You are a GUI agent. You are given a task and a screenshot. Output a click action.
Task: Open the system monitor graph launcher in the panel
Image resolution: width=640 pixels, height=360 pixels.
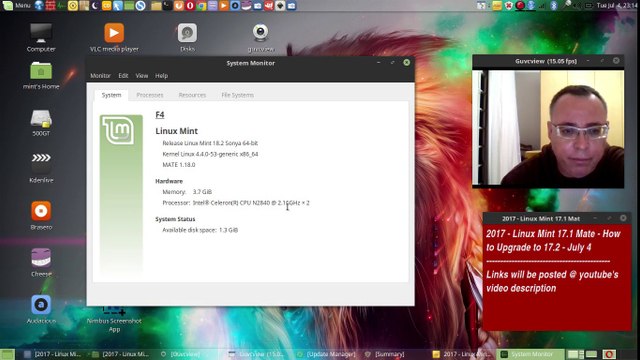tap(61, 5)
